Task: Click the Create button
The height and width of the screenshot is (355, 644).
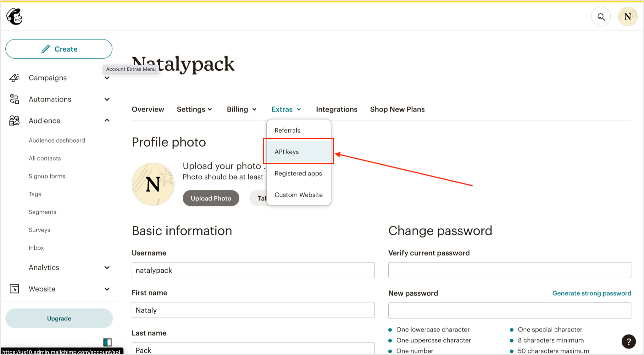Action: [59, 49]
